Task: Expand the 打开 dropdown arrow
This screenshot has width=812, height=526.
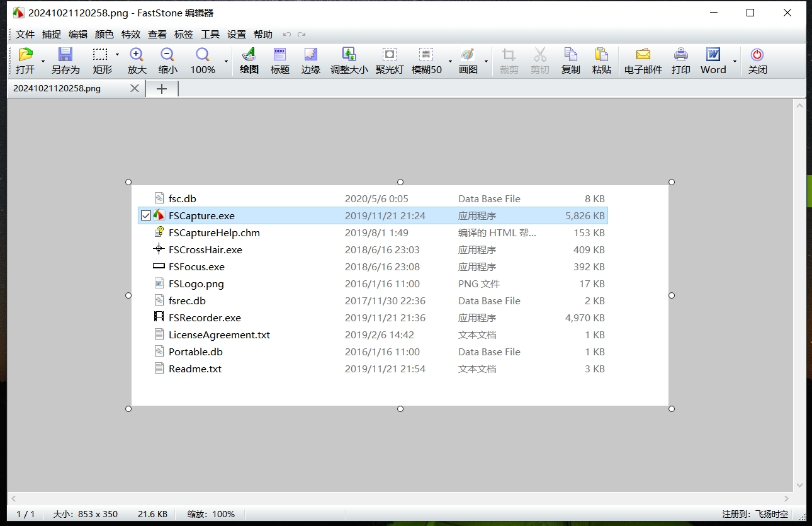Action: pos(43,61)
